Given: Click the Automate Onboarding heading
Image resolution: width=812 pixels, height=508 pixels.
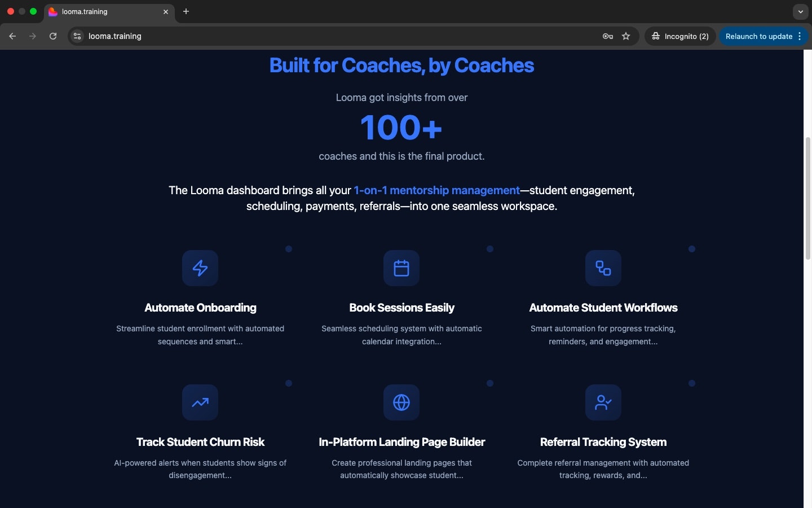Looking at the screenshot, I should point(200,308).
